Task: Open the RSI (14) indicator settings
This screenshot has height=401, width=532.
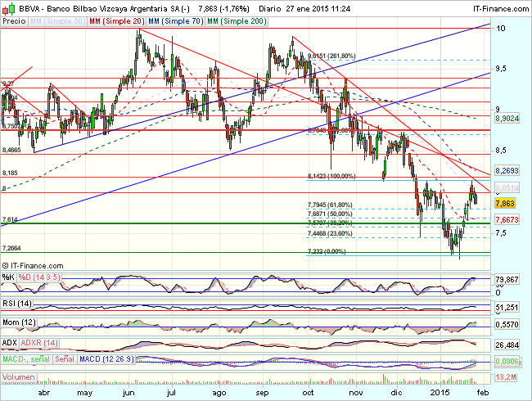Action: (x=17, y=303)
